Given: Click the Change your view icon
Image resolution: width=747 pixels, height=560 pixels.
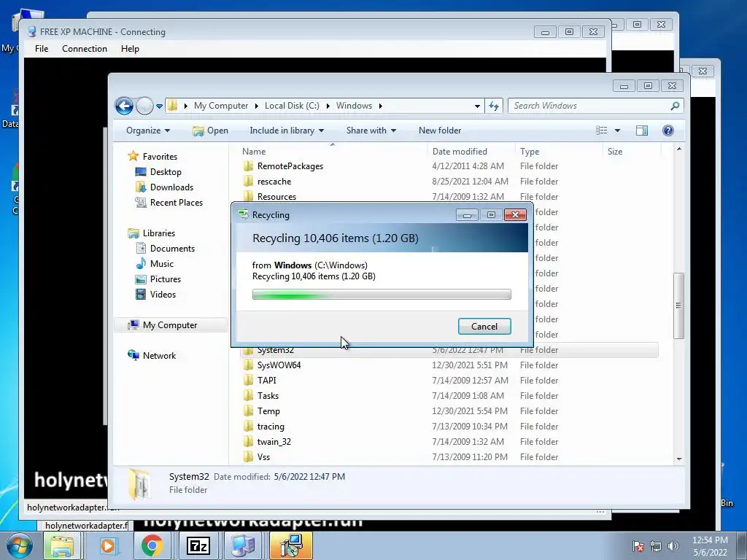Looking at the screenshot, I should click(x=602, y=131).
